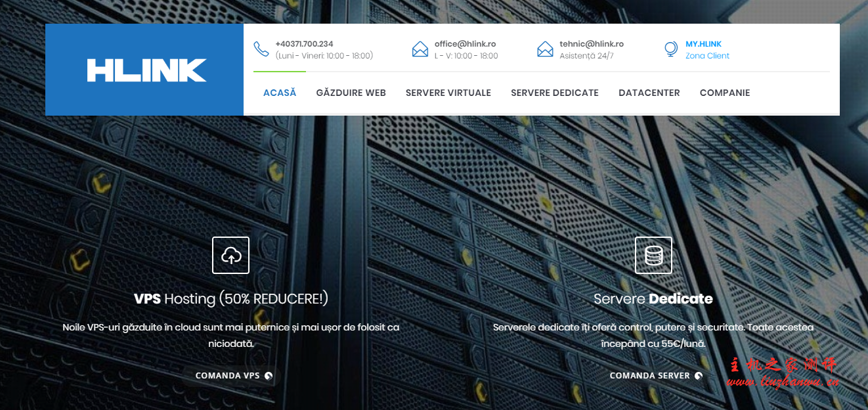868x410 pixels.
Task: Open the Găzduire Web menu
Action: click(351, 93)
